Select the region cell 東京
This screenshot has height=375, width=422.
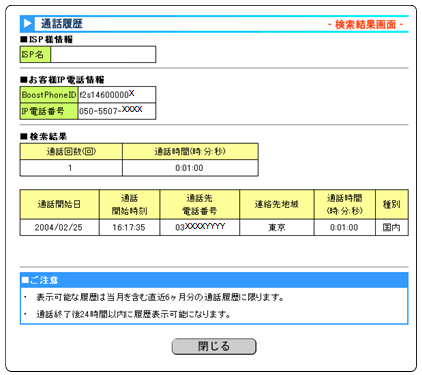point(277,227)
